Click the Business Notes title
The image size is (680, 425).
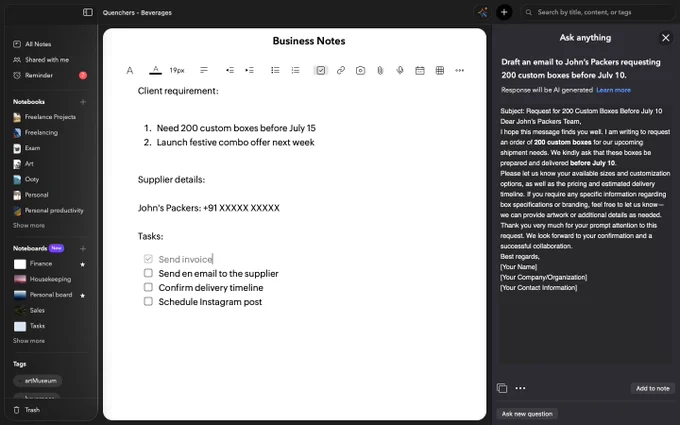[x=309, y=41]
